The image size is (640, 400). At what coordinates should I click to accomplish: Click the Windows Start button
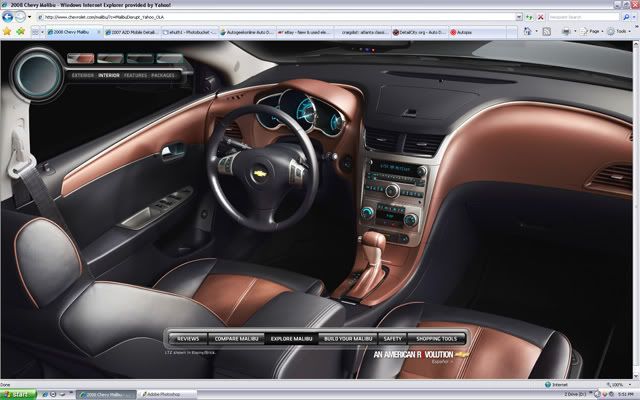point(18,395)
